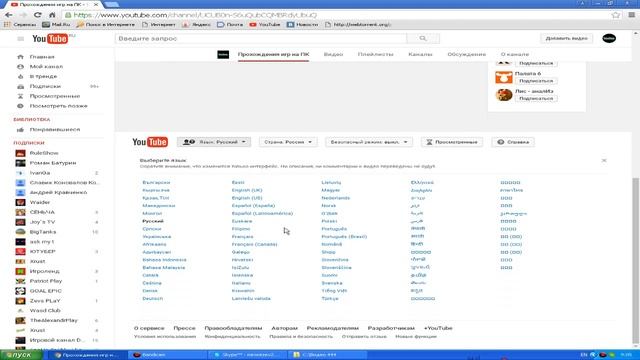640x360 pixels.
Task: Switch to the О канале tab
Action: (515, 54)
